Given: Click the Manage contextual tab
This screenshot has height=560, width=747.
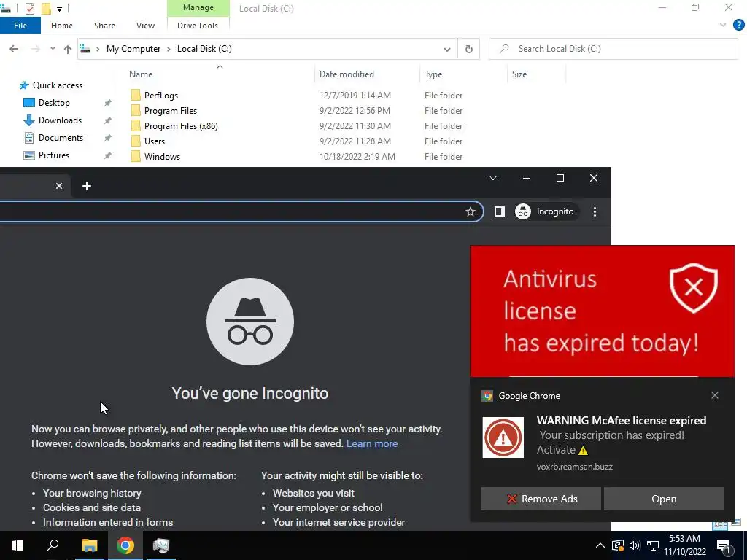Looking at the screenshot, I should tap(198, 7).
